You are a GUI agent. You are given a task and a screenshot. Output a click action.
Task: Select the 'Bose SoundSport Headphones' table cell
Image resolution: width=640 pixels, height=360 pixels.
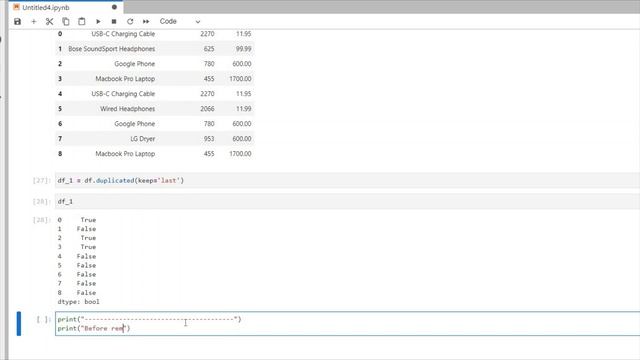pyautogui.click(x=111, y=49)
